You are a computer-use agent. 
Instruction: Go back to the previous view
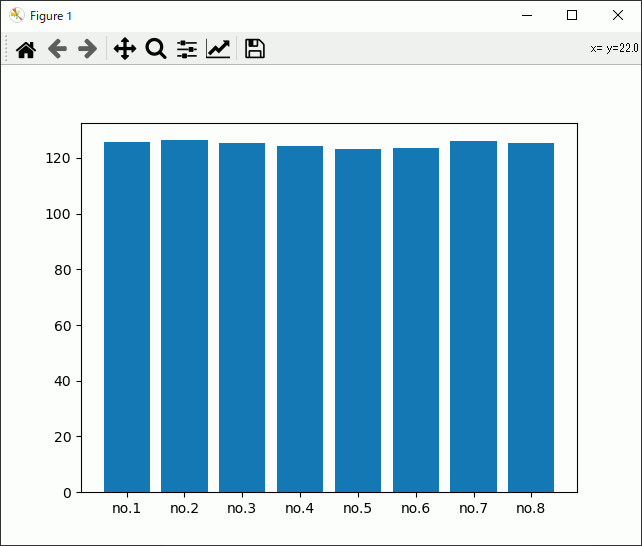pyautogui.click(x=57, y=49)
